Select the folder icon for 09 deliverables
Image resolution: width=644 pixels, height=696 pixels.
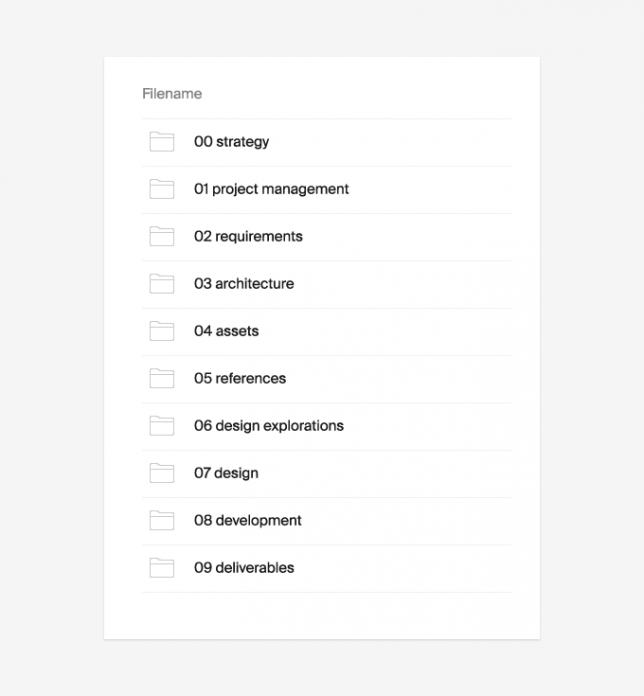tap(162, 568)
